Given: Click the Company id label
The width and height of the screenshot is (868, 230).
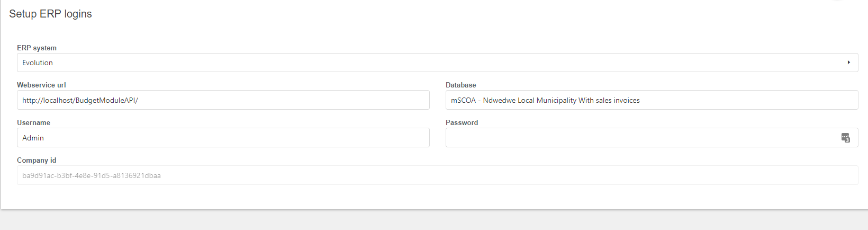Looking at the screenshot, I should pos(37,160).
